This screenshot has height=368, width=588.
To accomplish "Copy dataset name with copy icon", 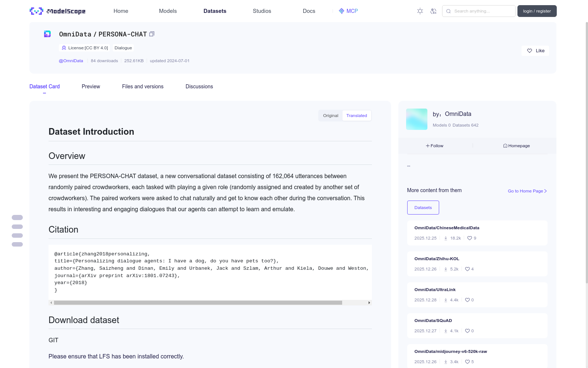I will point(152,34).
